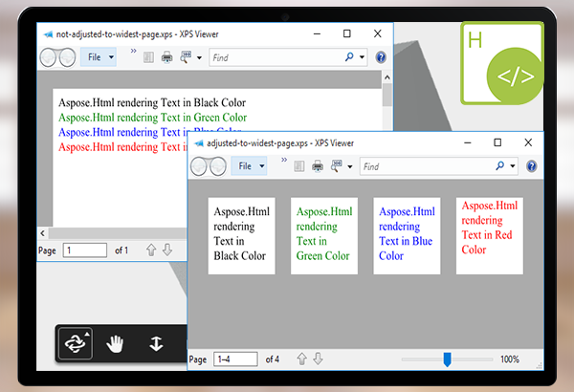Click print icon in front XPS Viewer
This screenshot has height=392, width=574.
tap(318, 166)
